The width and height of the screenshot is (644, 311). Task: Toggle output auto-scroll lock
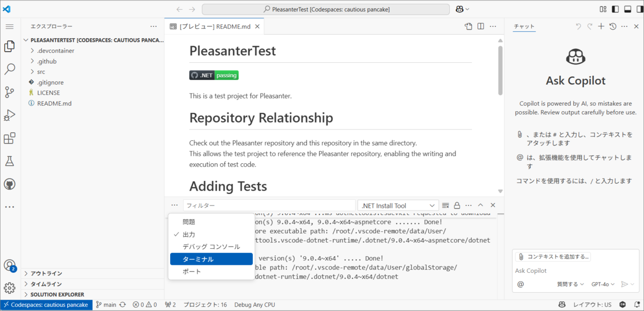[457, 205]
